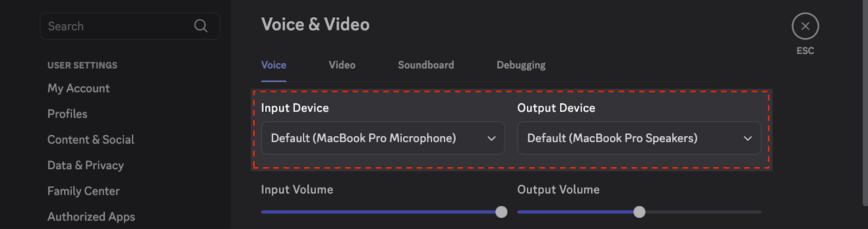Click the Output Device chevron arrow
The height and width of the screenshot is (229, 868).
pyautogui.click(x=748, y=139)
